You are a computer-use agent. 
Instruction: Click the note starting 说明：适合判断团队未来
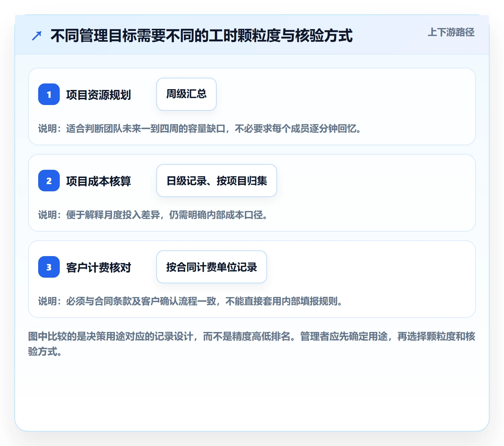[x=200, y=128]
